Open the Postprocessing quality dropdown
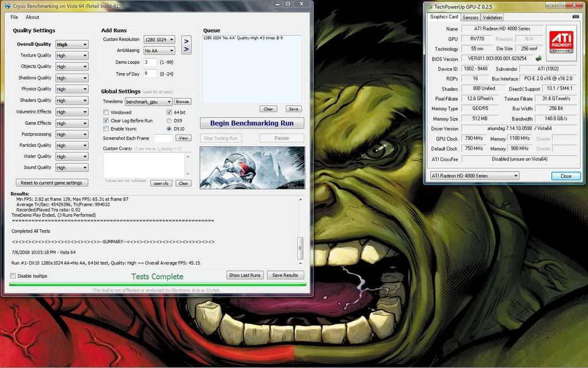This screenshot has width=588, height=368. click(x=72, y=135)
